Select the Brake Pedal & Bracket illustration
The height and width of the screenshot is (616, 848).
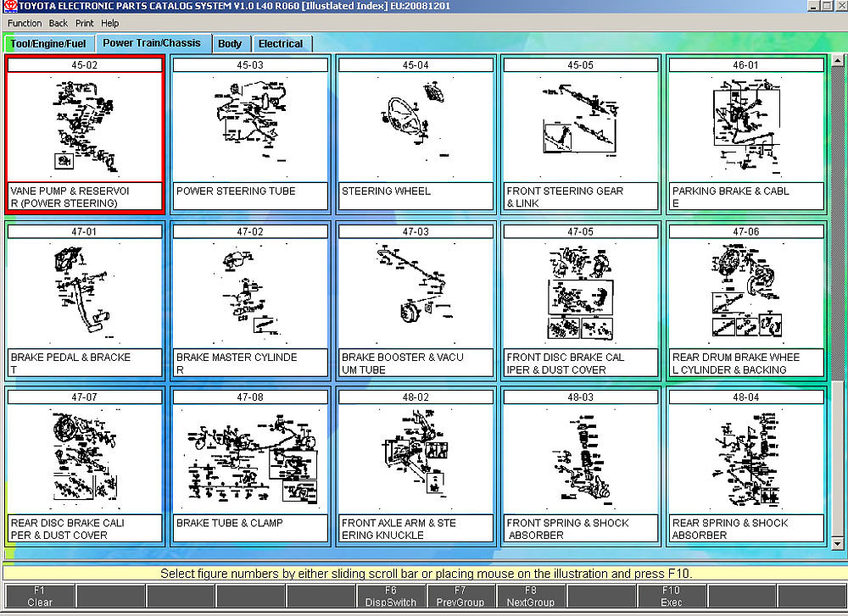tap(84, 292)
